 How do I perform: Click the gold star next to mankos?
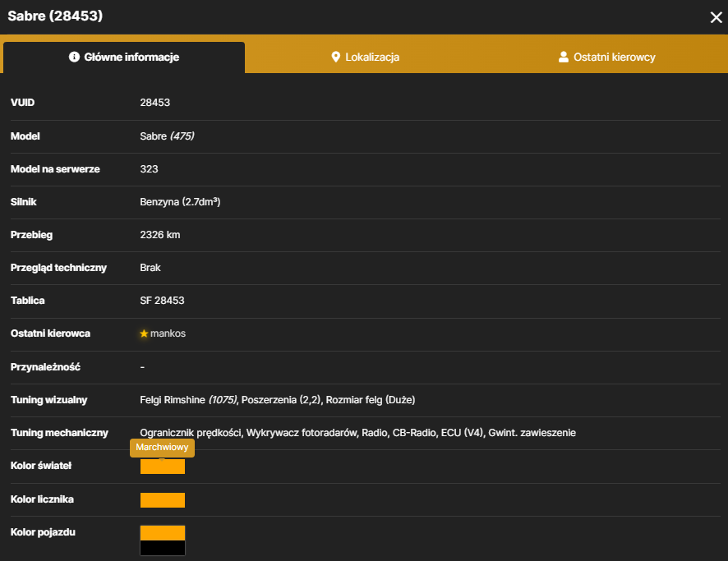tap(144, 333)
